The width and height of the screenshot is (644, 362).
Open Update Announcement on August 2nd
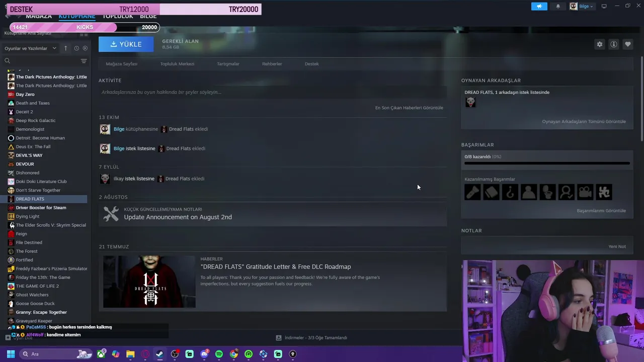click(178, 217)
